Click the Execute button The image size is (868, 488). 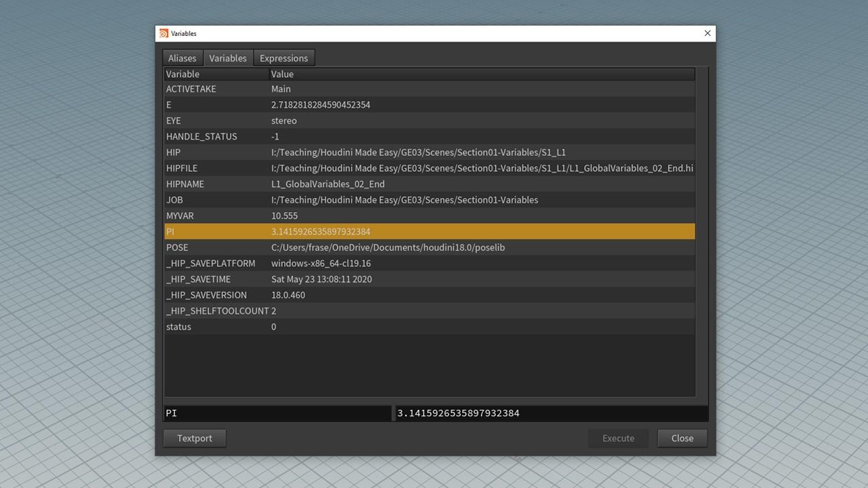pos(618,438)
